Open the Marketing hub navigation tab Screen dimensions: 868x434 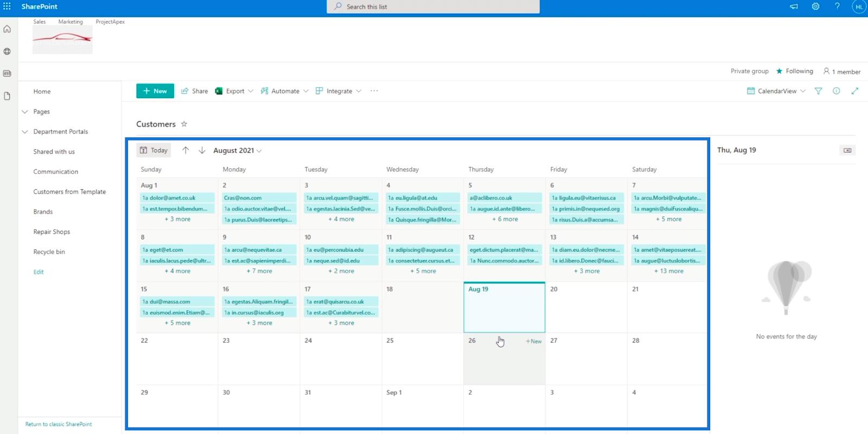[71, 22]
